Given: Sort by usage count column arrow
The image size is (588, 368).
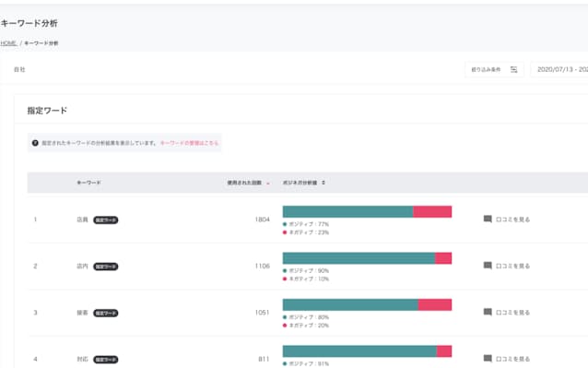Looking at the screenshot, I should point(268,183).
